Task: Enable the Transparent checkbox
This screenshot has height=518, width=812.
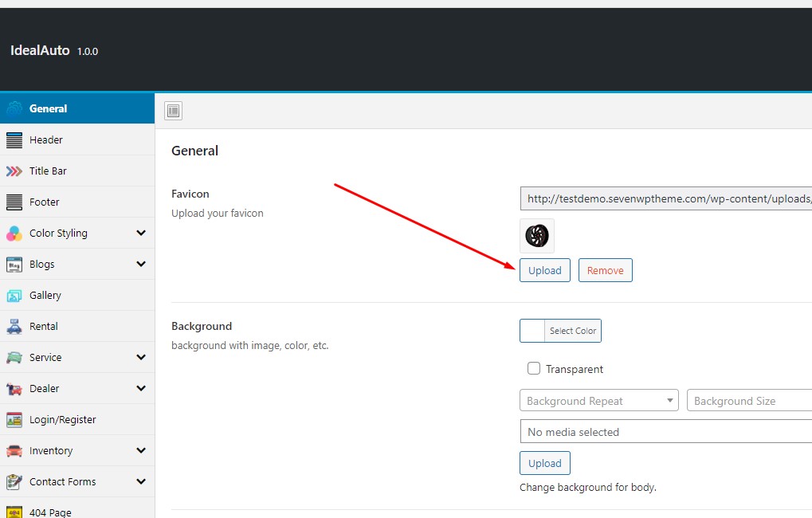Action: 534,369
